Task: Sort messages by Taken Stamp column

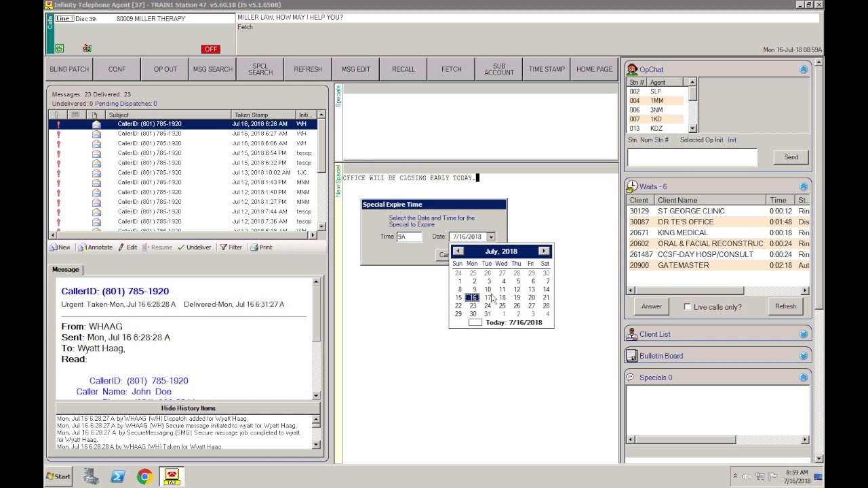Action: coord(264,115)
